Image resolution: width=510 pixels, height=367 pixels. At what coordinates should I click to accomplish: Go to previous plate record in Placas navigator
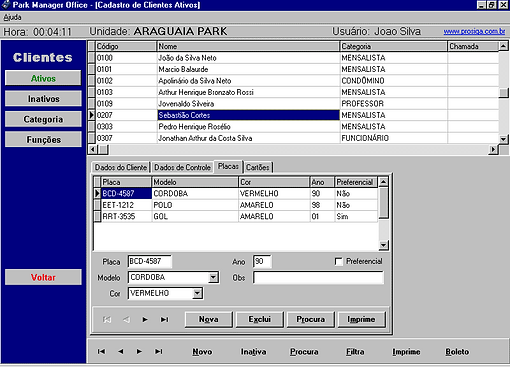coord(126,319)
